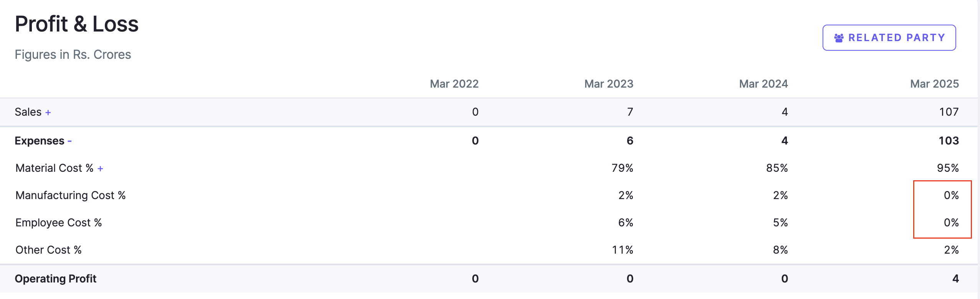Open the Related Party view

[889, 38]
